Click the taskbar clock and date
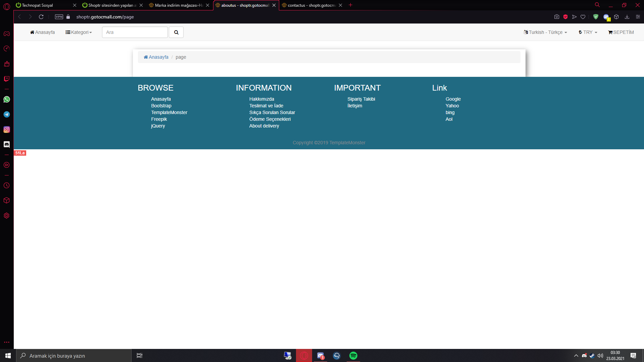 point(615,356)
